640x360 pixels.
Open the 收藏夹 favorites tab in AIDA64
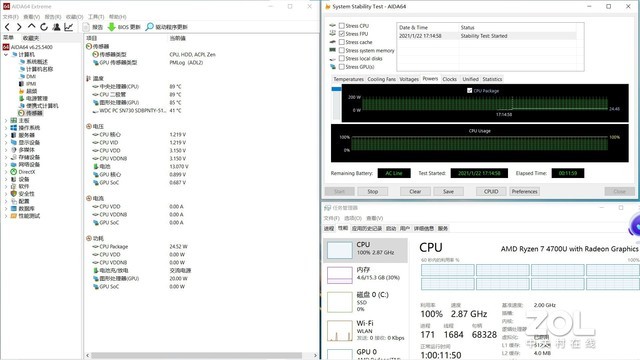31,38
